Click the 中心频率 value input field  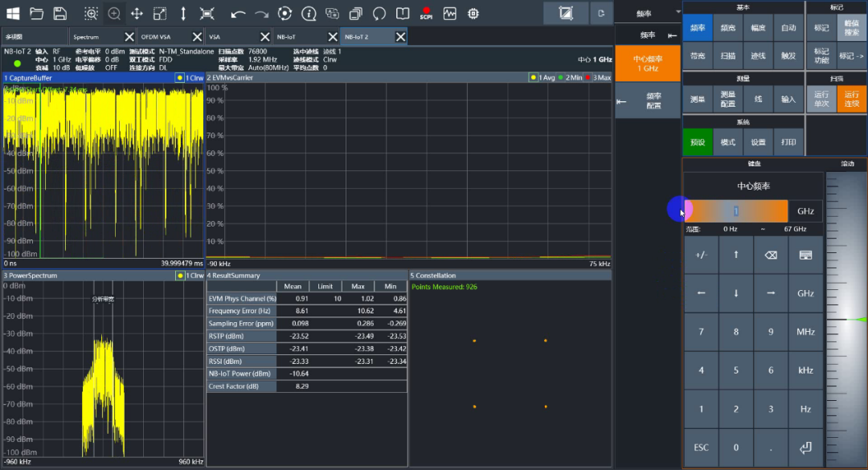pos(736,211)
